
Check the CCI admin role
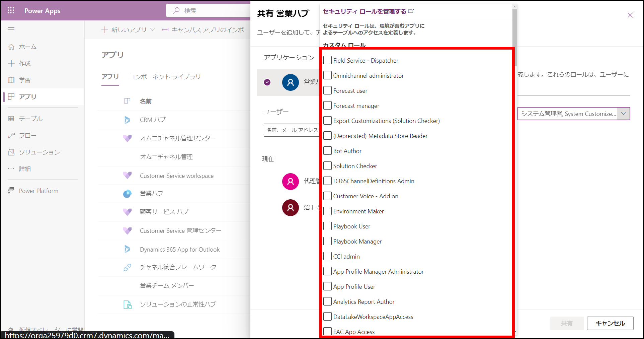click(327, 256)
